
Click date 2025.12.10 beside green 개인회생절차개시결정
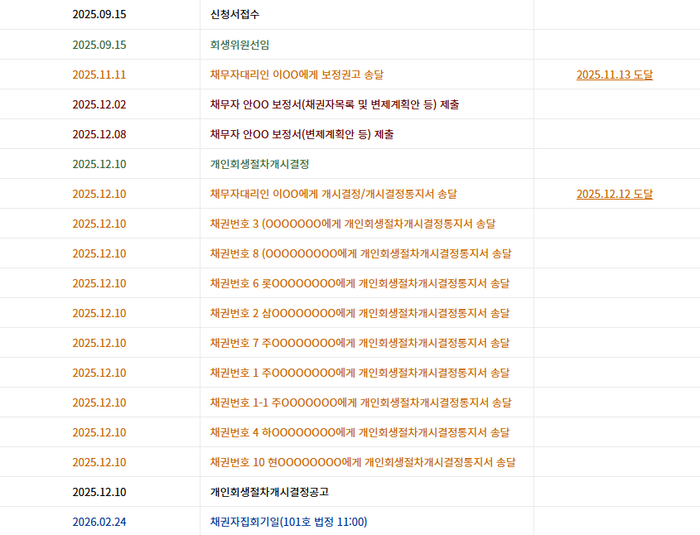99,164
